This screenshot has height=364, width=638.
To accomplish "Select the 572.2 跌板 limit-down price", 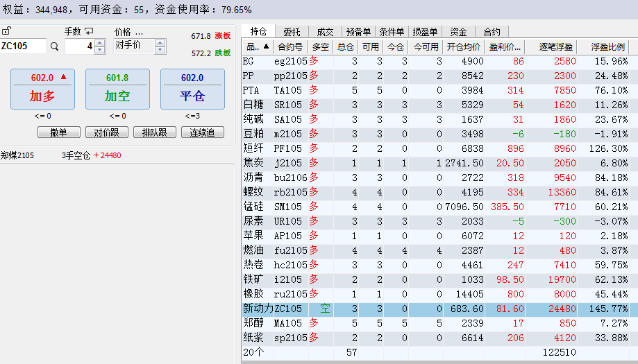I will point(211,53).
